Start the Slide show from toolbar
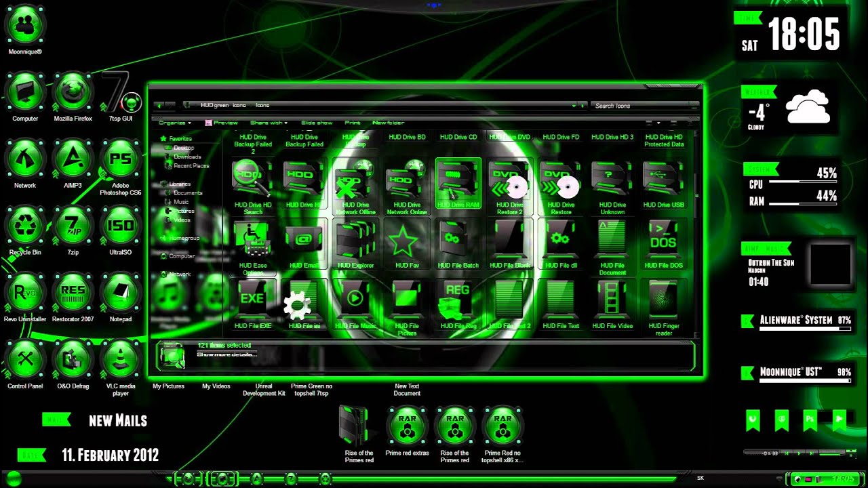This screenshot has height=488, width=868. point(317,123)
